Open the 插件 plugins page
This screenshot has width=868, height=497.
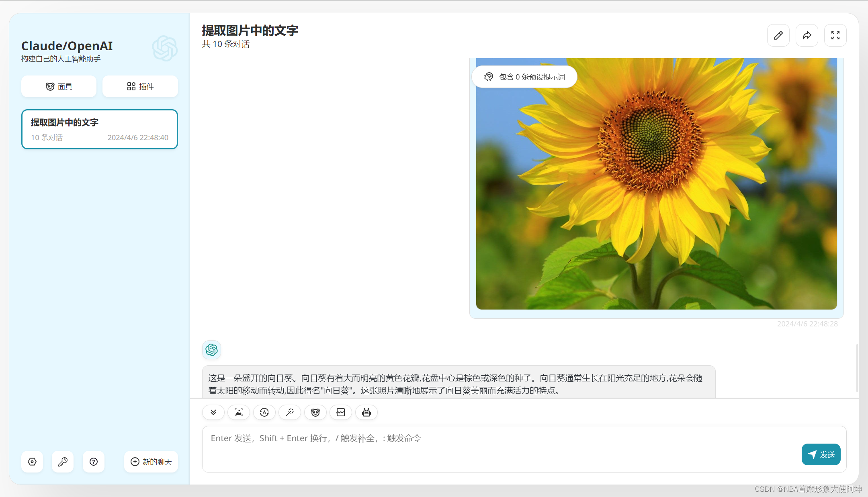[140, 86]
